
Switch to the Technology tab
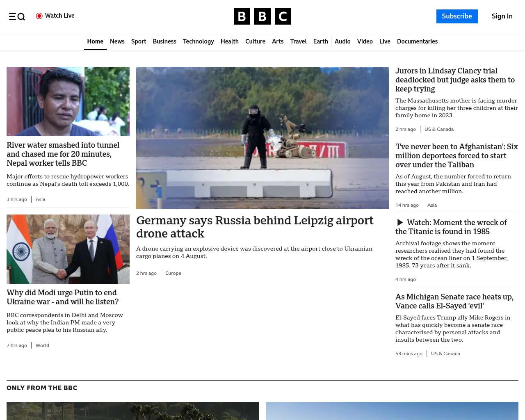pos(199,41)
